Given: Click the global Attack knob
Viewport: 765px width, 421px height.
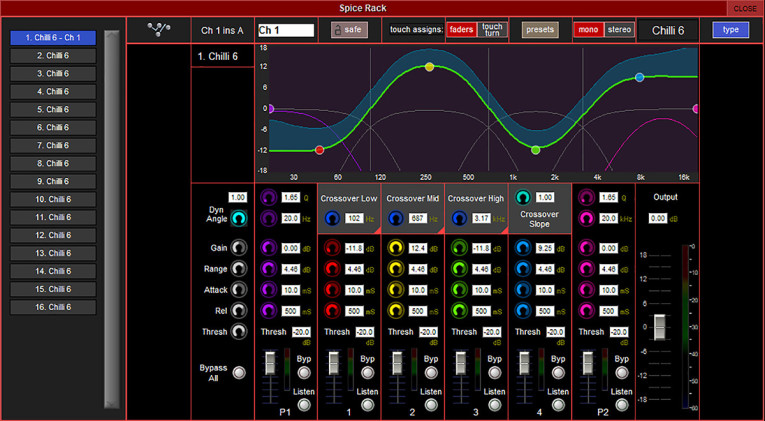Looking at the screenshot, I should [x=239, y=290].
